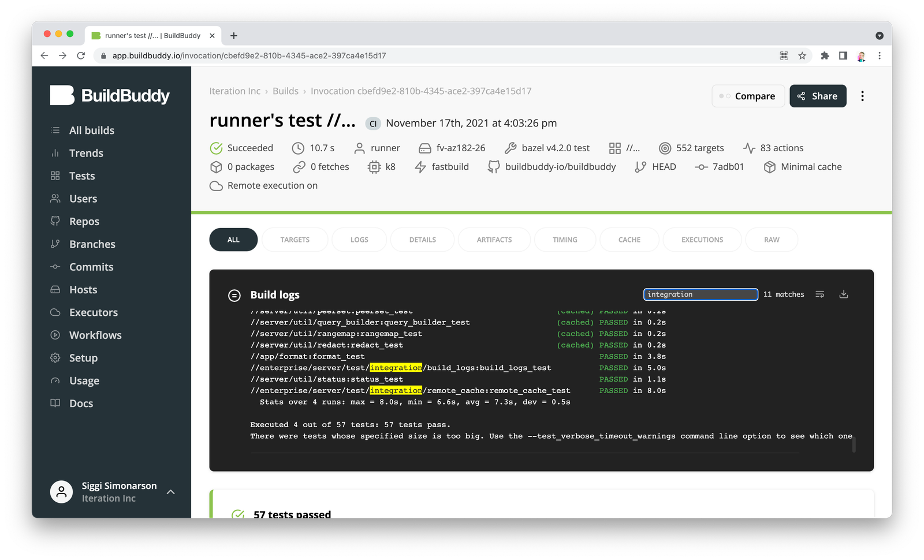Open Users page
Viewport: 924px width, 560px height.
[83, 199]
